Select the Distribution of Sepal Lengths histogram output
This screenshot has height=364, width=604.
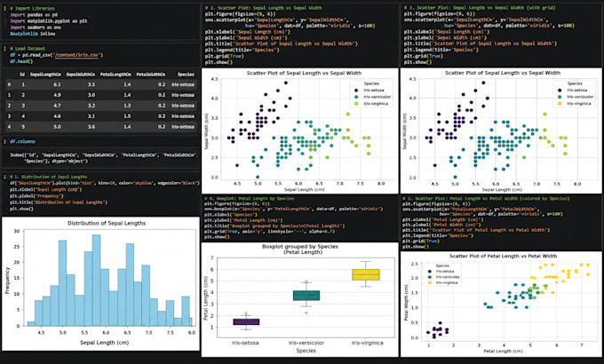tap(100, 283)
